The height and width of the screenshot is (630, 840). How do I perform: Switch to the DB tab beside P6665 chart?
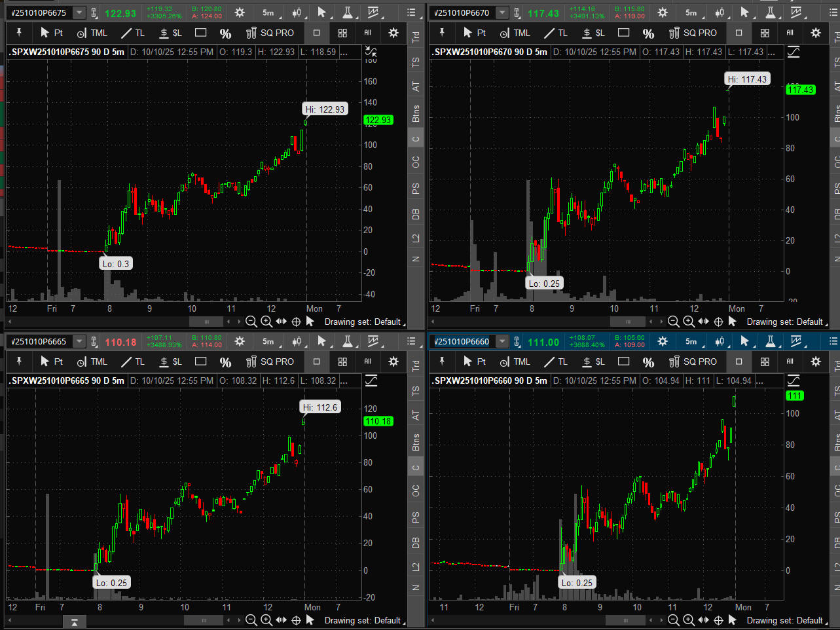click(416, 542)
